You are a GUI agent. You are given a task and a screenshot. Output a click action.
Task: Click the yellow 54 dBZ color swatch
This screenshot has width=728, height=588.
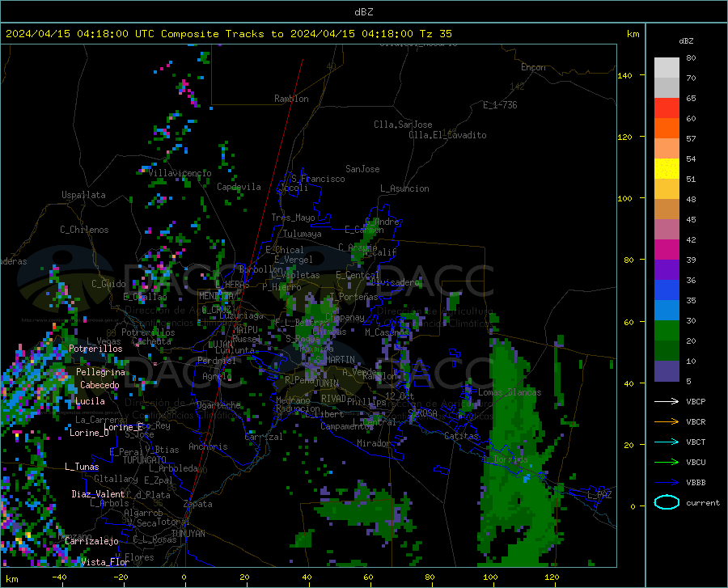[667, 169]
